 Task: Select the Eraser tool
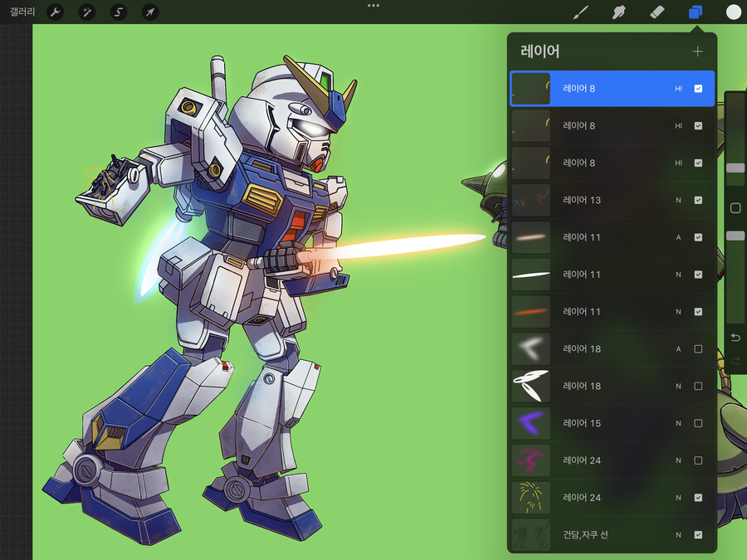pyautogui.click(x=657, y=12)
